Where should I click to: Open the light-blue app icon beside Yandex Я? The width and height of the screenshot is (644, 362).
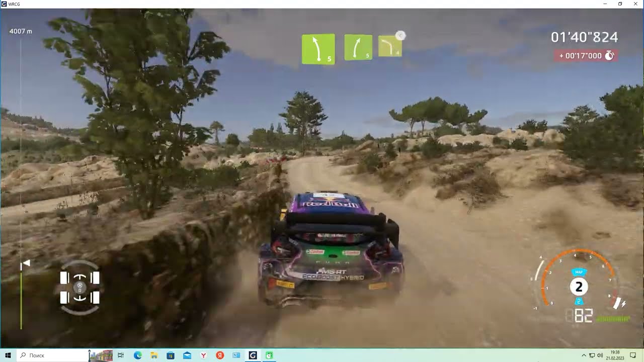pyautogui.click(x=236, y=355)
